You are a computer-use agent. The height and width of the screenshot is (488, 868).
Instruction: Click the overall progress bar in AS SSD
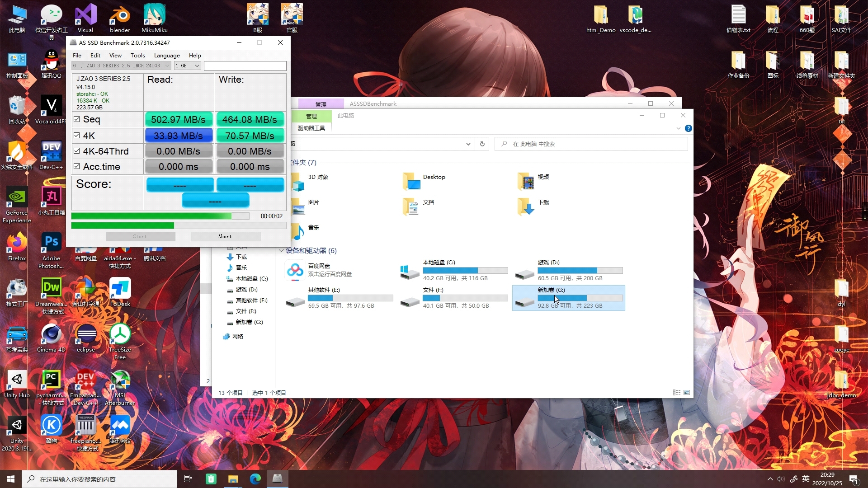click(x=160, y=216)
